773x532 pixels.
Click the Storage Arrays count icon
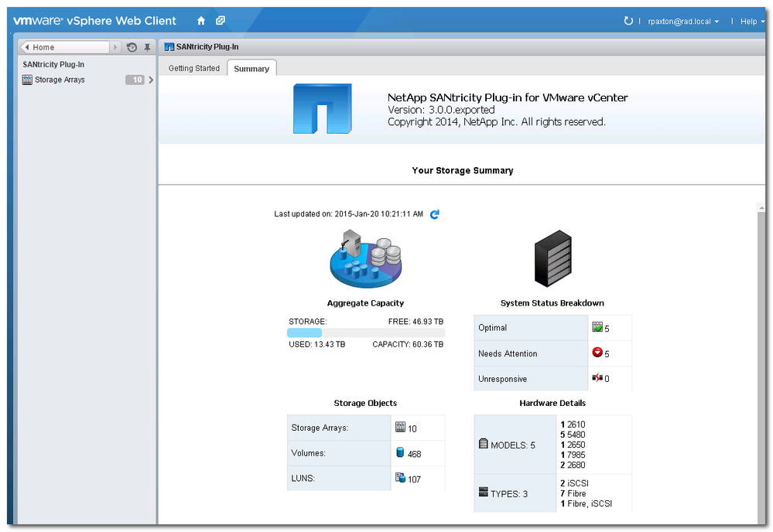pos(400,427)
